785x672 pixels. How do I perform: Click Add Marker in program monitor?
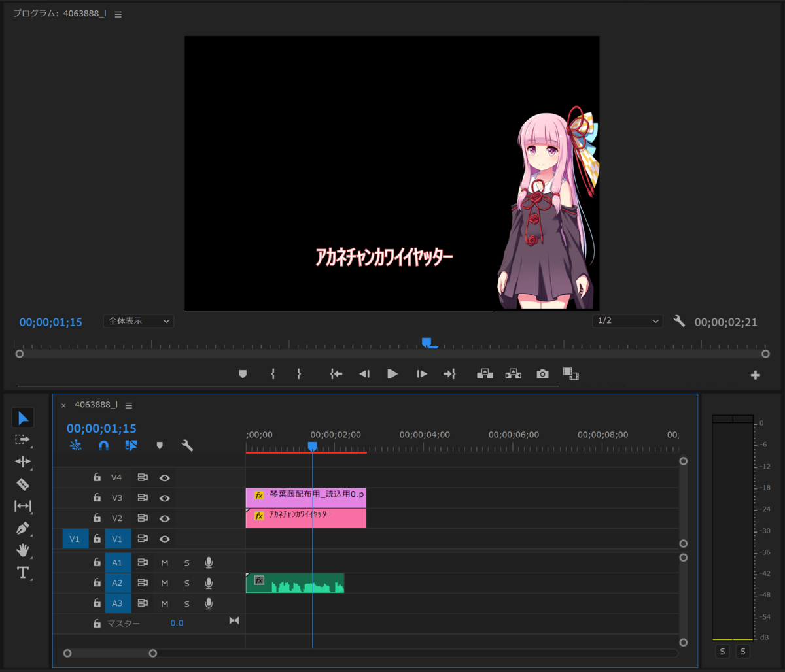(243, 374)
